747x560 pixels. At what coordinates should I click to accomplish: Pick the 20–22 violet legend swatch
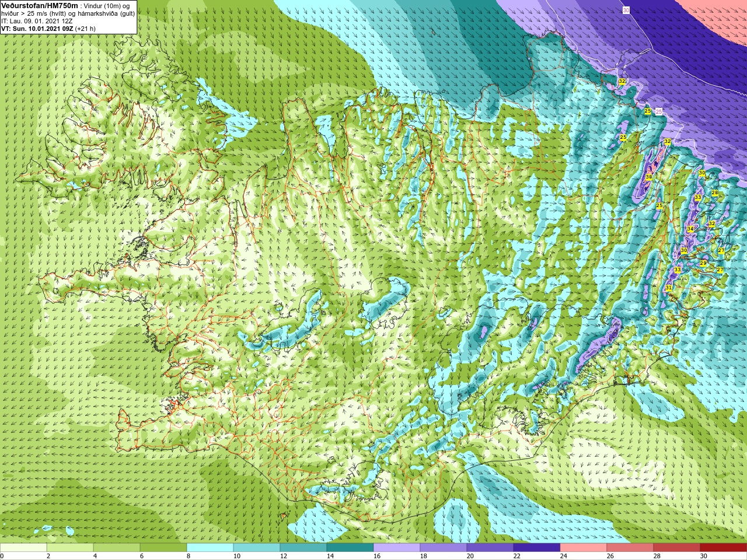click(x=490, y=548)
